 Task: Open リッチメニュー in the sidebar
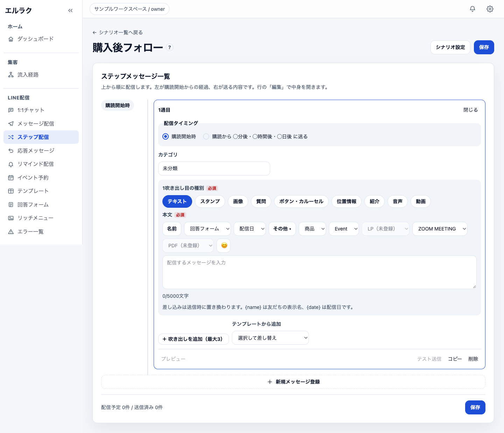click(41, 218)
